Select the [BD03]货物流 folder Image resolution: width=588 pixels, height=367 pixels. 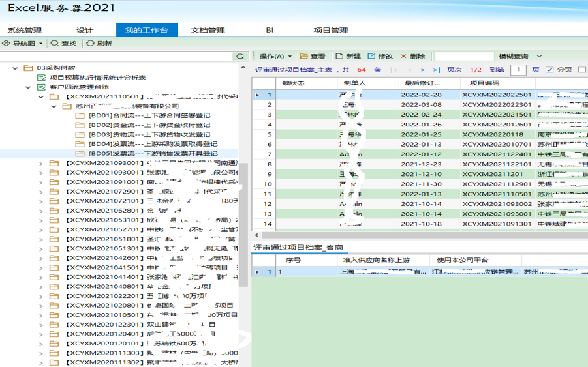point(143,134)
